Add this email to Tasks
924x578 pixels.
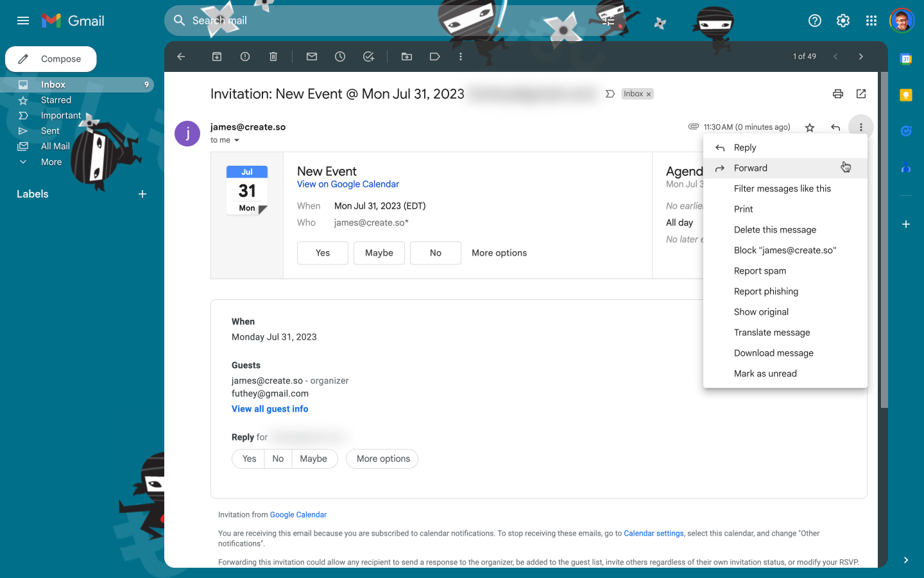368,57
